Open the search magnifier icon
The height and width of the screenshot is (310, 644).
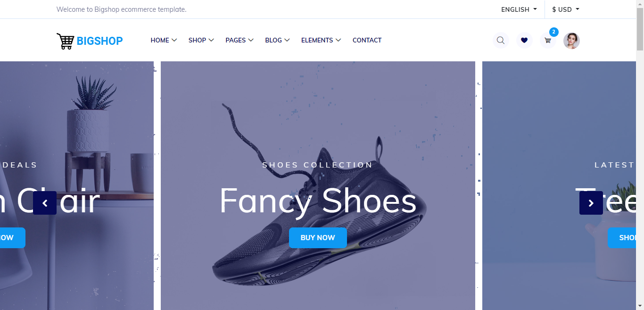click(x=501, y=41)
